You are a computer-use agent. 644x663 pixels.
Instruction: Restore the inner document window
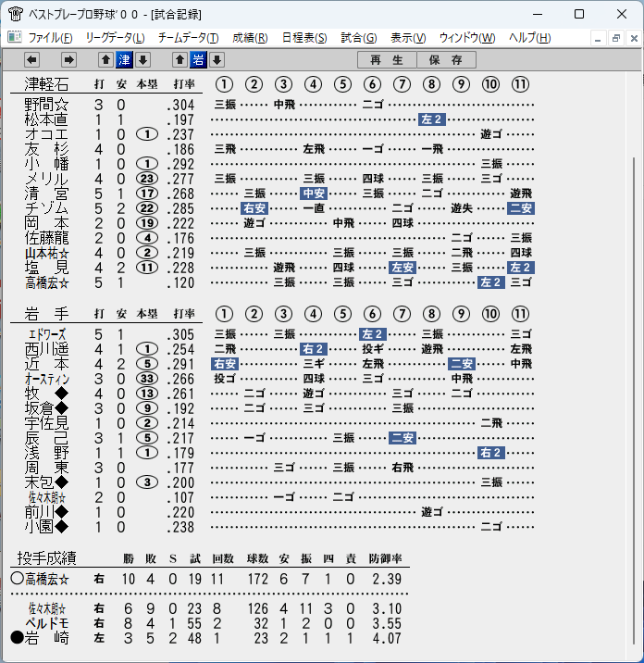[x=615, y=38]
